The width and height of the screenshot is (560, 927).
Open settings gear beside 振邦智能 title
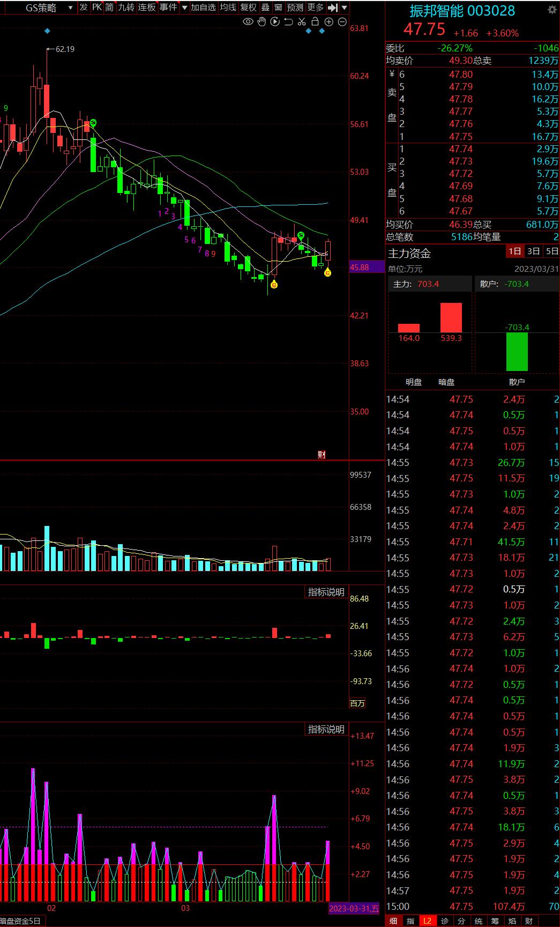click(552, 10)
